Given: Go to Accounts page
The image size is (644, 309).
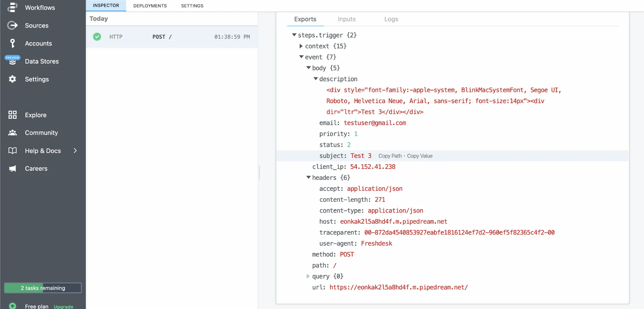Looking at the screenshot, I should (x=38, y=43).
